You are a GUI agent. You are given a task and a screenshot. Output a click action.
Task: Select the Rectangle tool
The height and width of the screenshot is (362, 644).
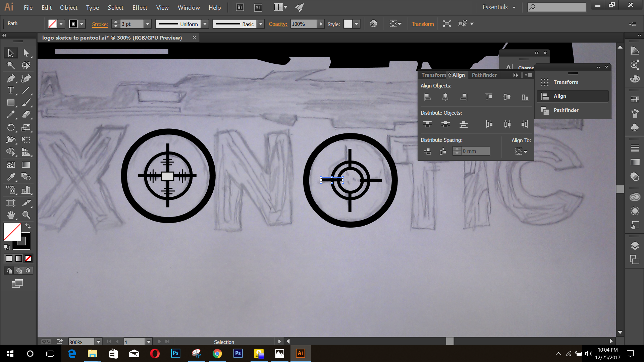(x=11, y=102)
